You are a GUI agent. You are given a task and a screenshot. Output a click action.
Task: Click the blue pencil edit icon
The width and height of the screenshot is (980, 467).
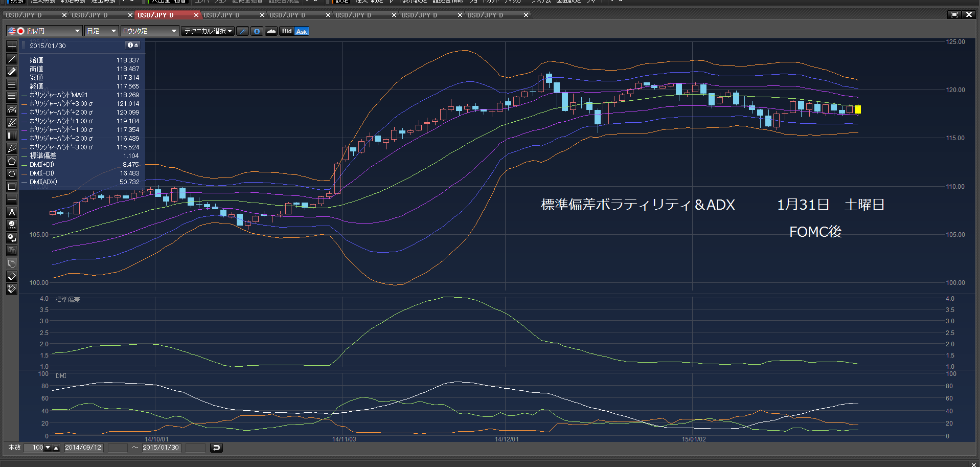click(243, 31)
